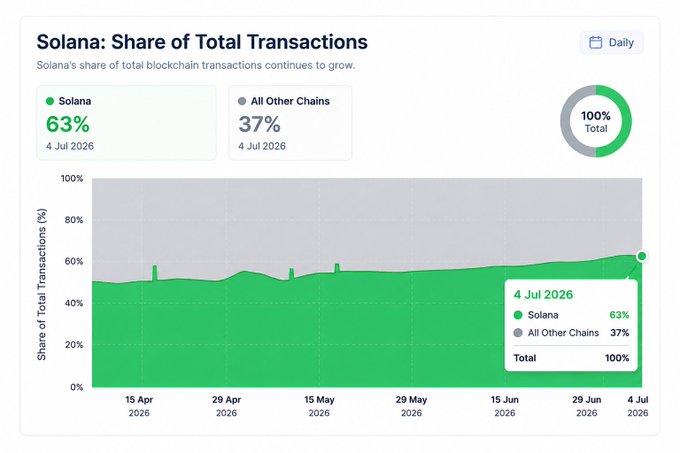Click the subtitle about Solana's share continuing to grow
Image resolution: width=680 pixels, height=453 pixels.
196,65
